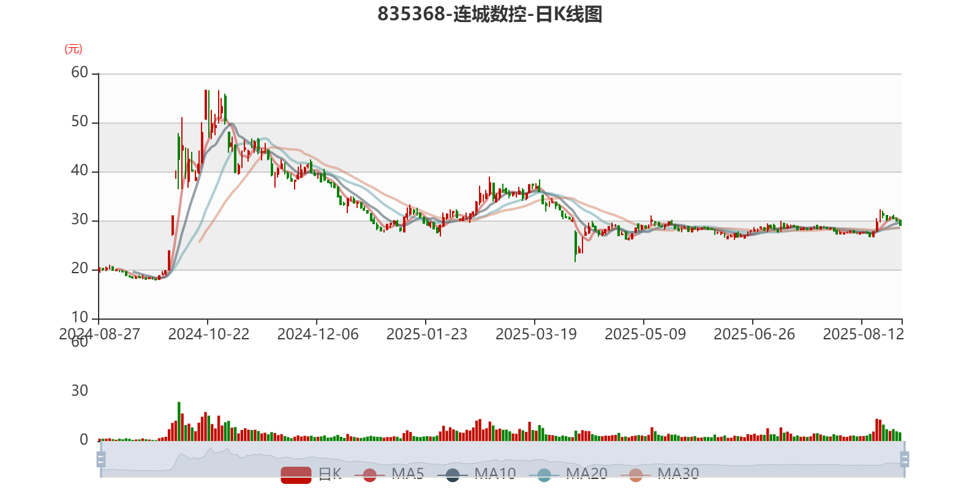980x490 pixels.
Task: Click the y-axis unit label (元)
Action: [73, 49]
